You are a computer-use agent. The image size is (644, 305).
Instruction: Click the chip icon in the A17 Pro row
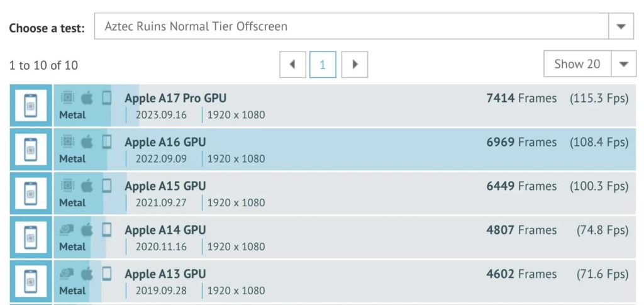coord(68,98)
